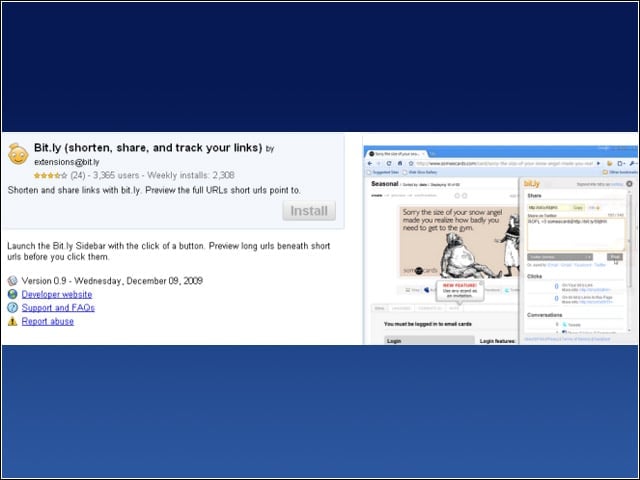Click the star rating of the extension
Image resolution: width=640 pixels, height=480 pixels.
tap(51, 176)
